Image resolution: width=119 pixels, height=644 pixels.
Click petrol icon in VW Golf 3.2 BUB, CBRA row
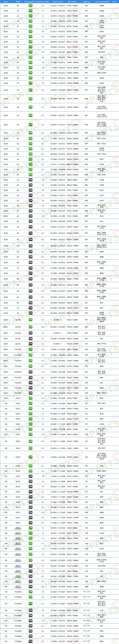[x=30, y=471]
